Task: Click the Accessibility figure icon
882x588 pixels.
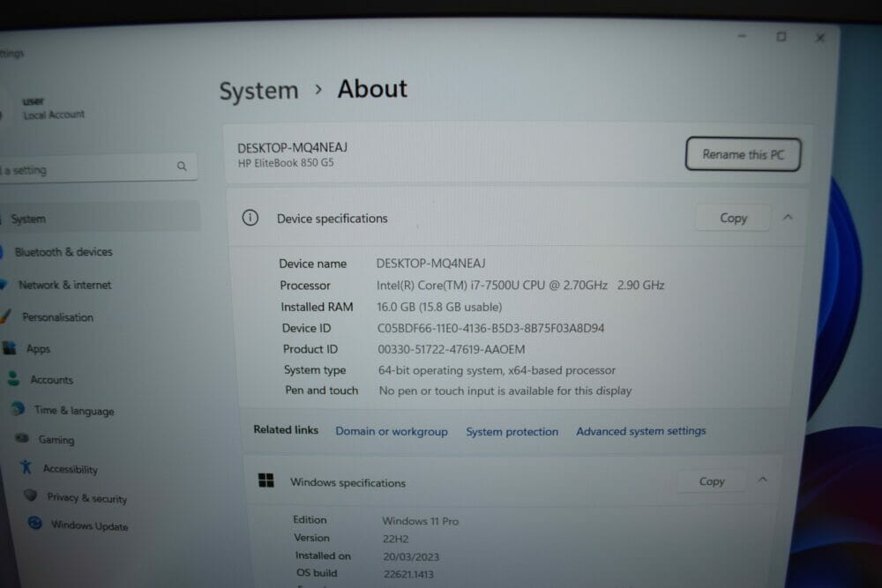Action: coord(26,466)
